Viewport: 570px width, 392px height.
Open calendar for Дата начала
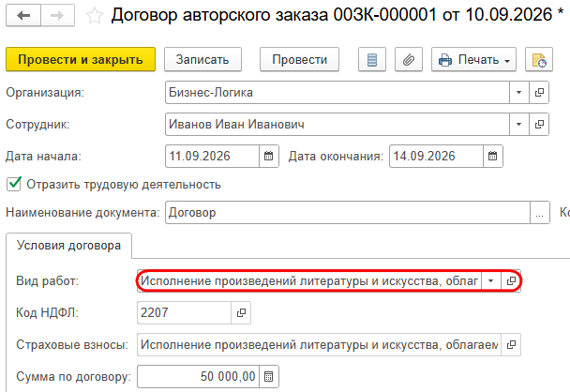(269, 156)
